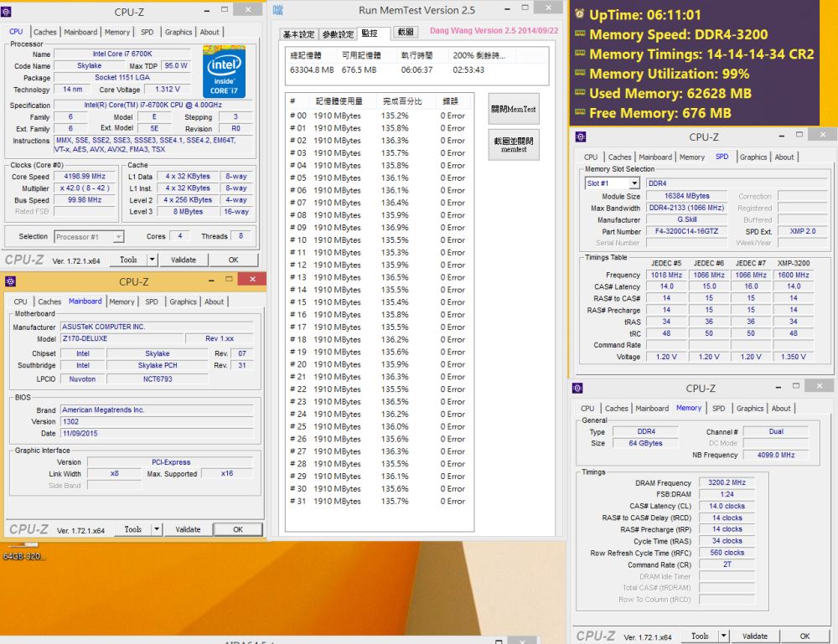
Task: Switch to the SPD tab in main CPU-Z window
Action: point(147,31)
